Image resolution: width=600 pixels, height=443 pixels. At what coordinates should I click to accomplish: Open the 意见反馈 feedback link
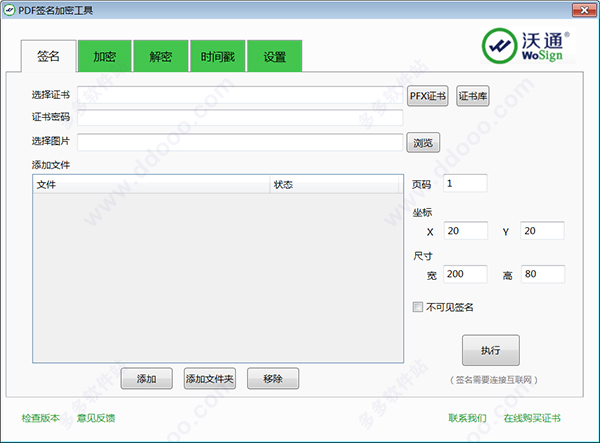click(96, 418)
